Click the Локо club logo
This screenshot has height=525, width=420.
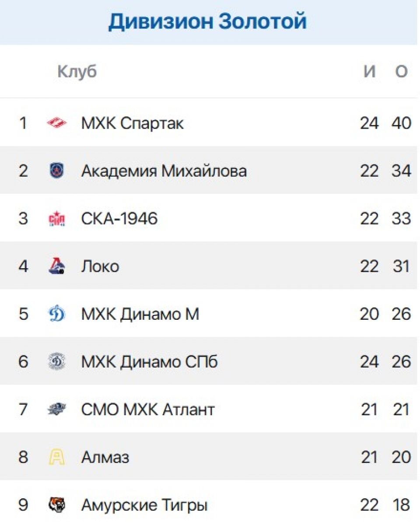(x=57, y=266)
